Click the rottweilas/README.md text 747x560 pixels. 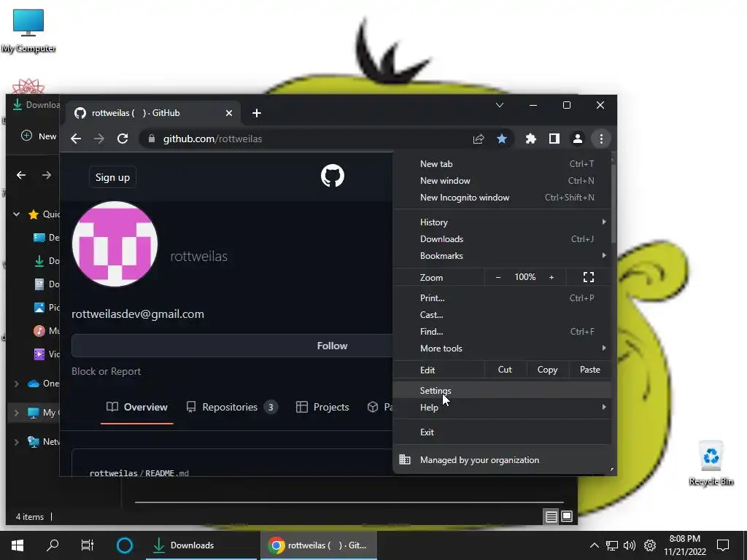139,473
